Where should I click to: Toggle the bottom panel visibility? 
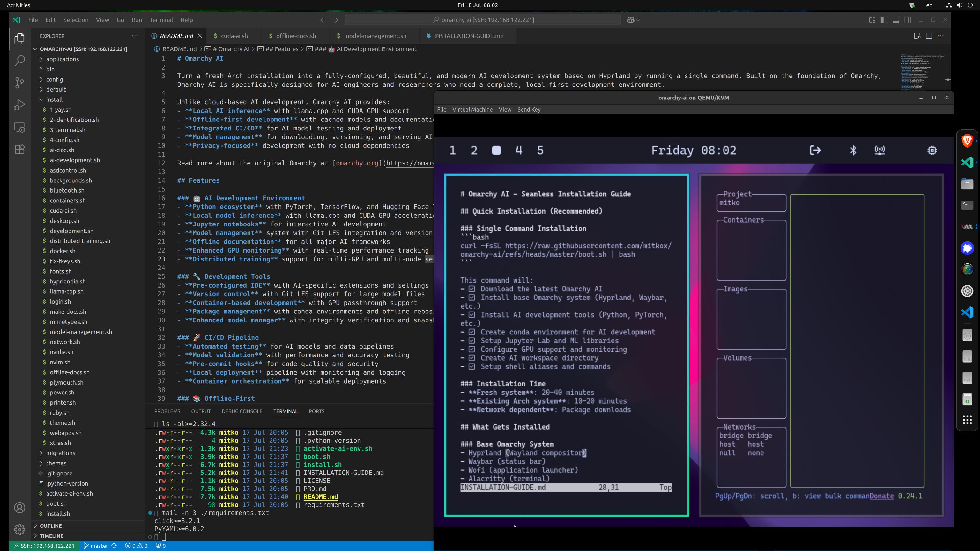(x=896, y=20)
